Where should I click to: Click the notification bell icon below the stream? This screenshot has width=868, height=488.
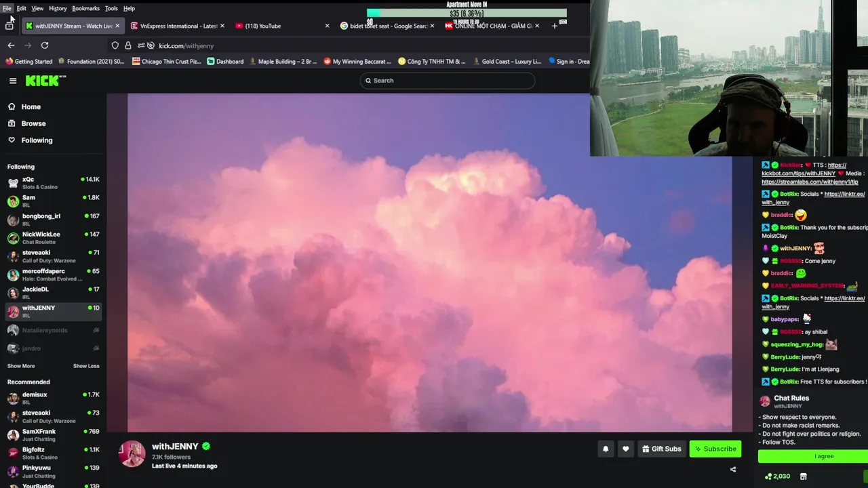click(x=606, y=449)
